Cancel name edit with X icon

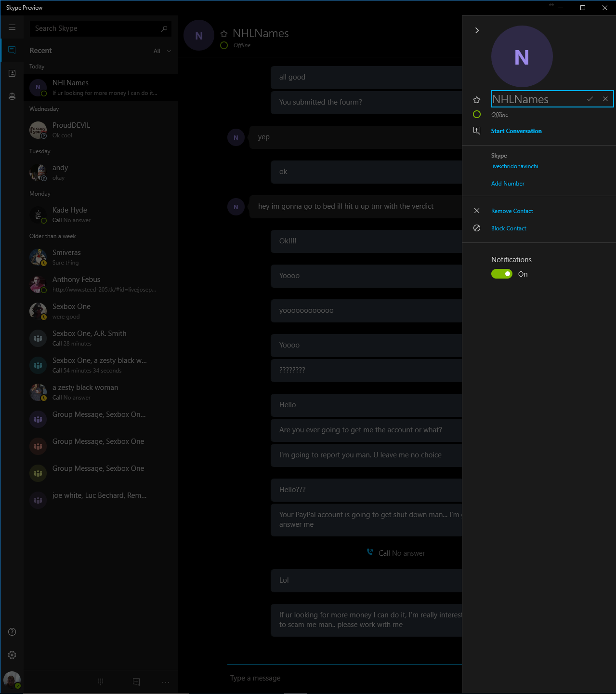605,99
